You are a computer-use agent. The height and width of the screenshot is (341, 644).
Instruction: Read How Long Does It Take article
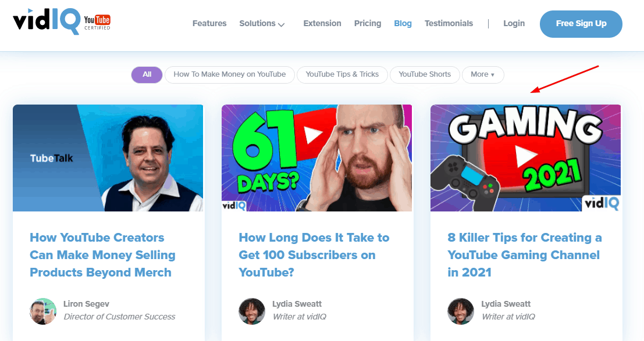coord(314,255)
